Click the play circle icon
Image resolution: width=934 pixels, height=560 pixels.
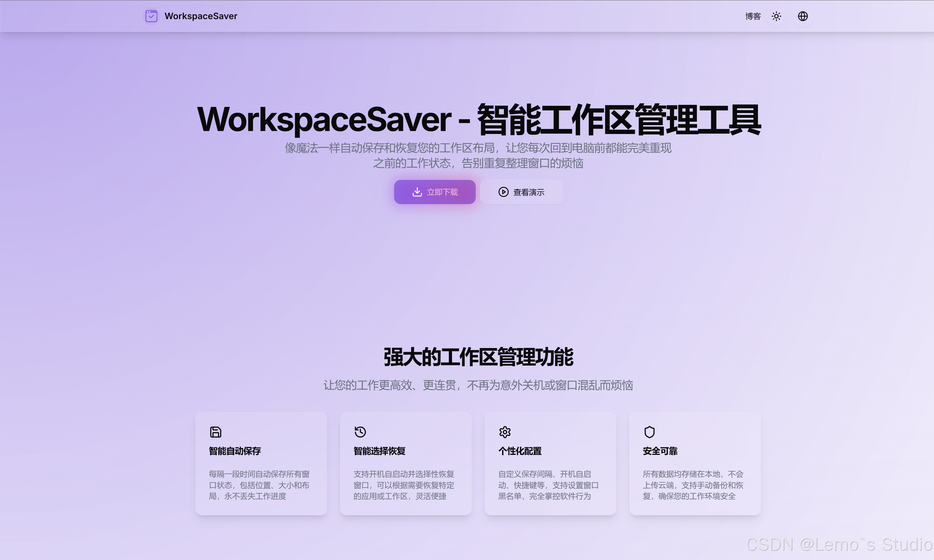pyautogui.click(x=503, y=192)
